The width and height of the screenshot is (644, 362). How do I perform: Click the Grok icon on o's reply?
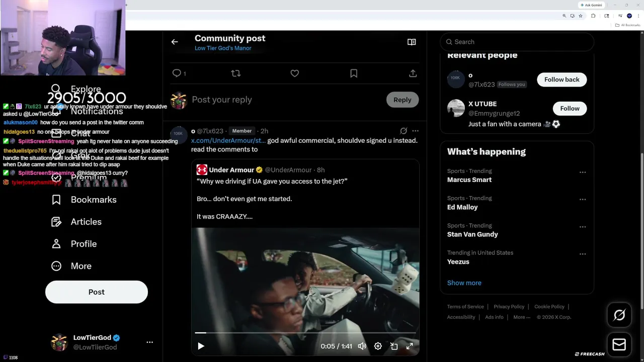(404, 131)
